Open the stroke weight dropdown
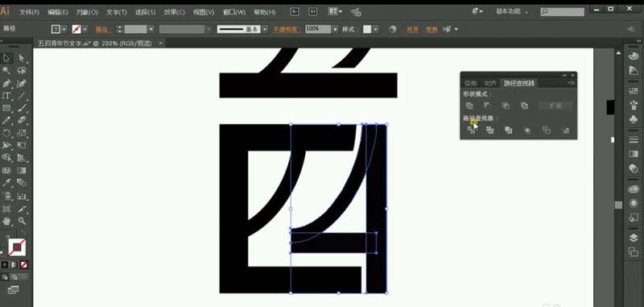Image resolution: width=644 pixels, height=307 pixels. point(151,29)
